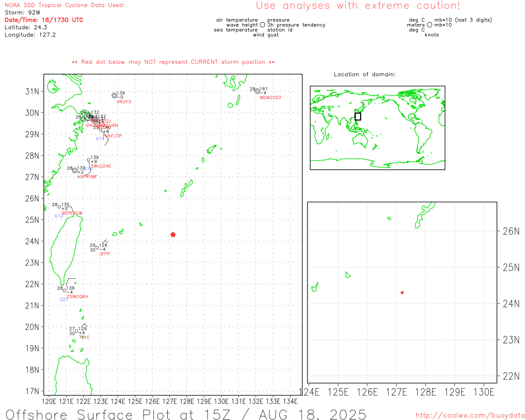The height and width of the screenshot is (420, 525).
Task: Click station ID WDM2203 label
Action: tap(271, 98)
